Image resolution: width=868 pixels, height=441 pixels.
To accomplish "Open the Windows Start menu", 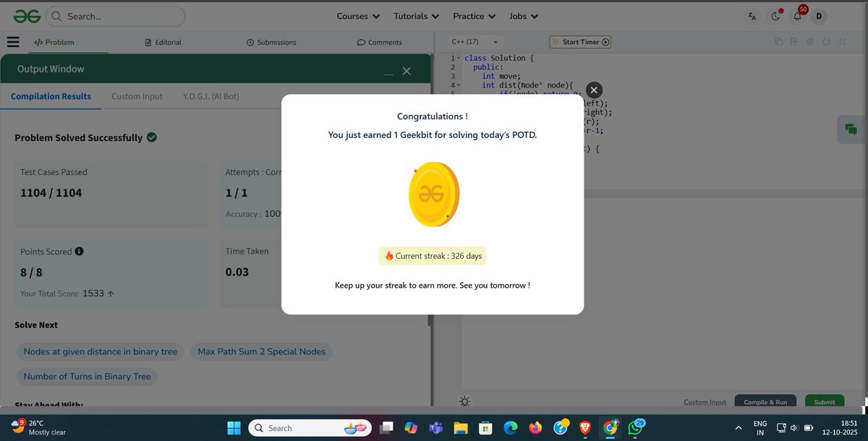I will [234, 428].
